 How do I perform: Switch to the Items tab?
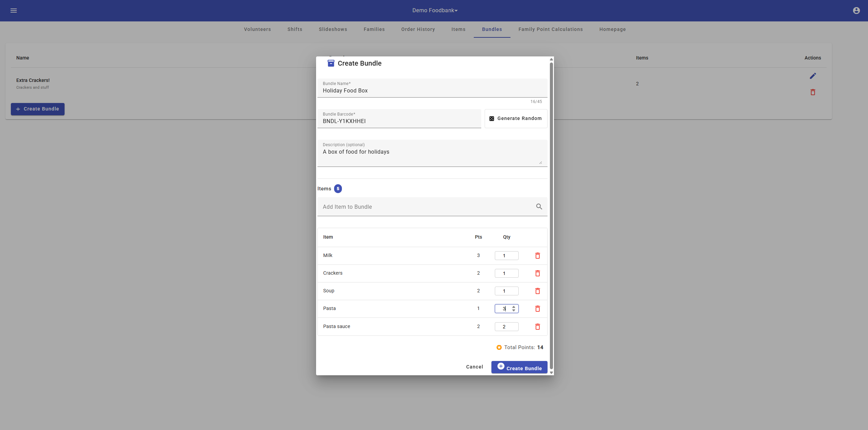pos(458,29)
